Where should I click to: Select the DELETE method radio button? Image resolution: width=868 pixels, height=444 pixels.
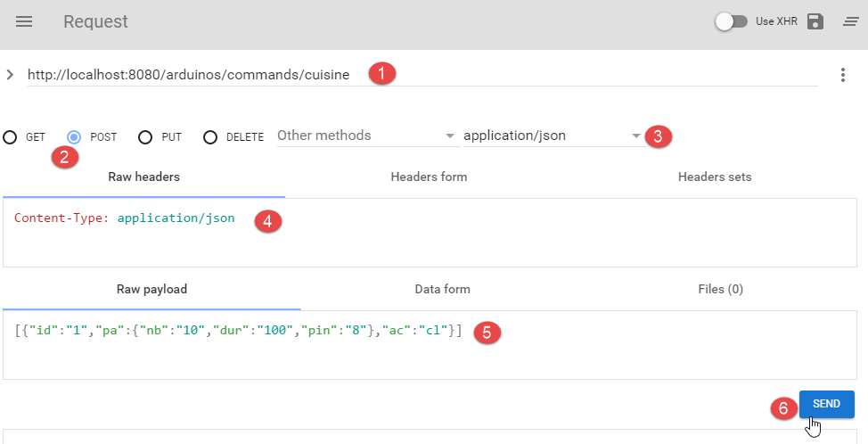point(210,137)
